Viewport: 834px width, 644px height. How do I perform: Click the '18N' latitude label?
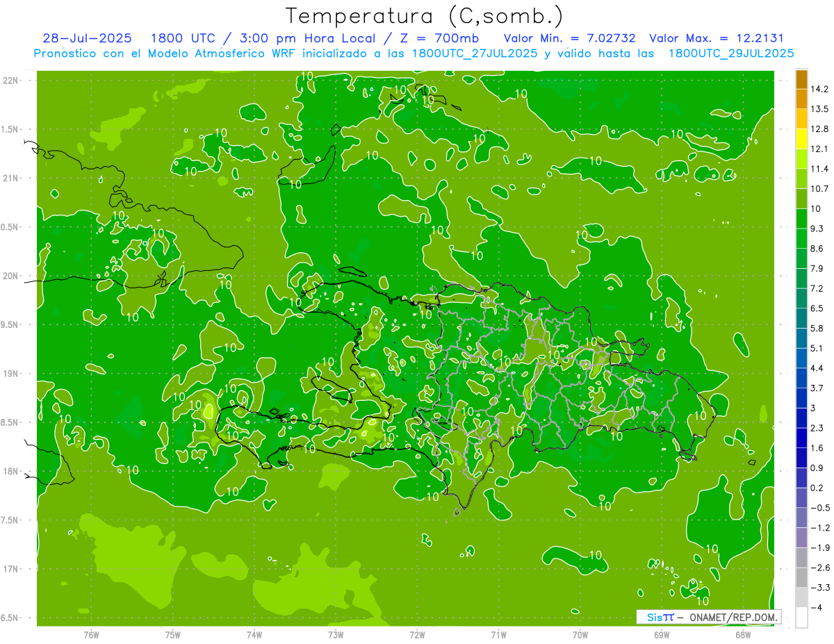tap(11, 471)
